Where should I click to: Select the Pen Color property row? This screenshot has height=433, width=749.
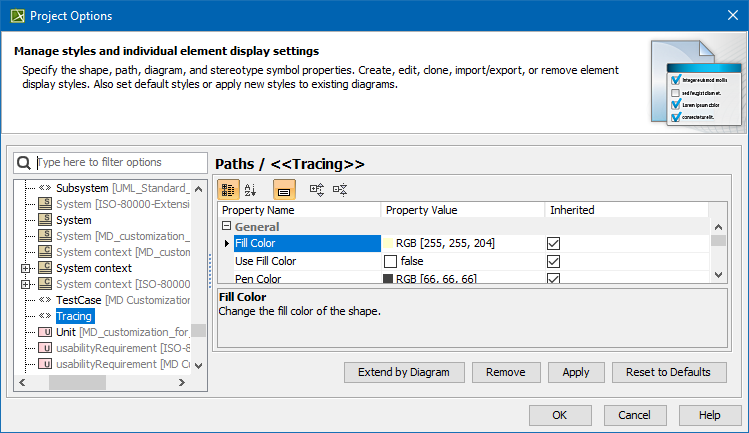click(x=258, y=278)
